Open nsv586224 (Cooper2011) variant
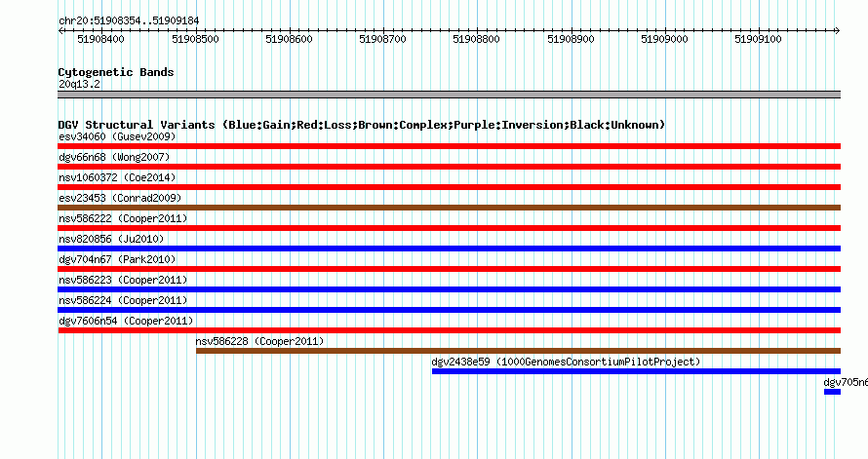 tap(123, 300)
